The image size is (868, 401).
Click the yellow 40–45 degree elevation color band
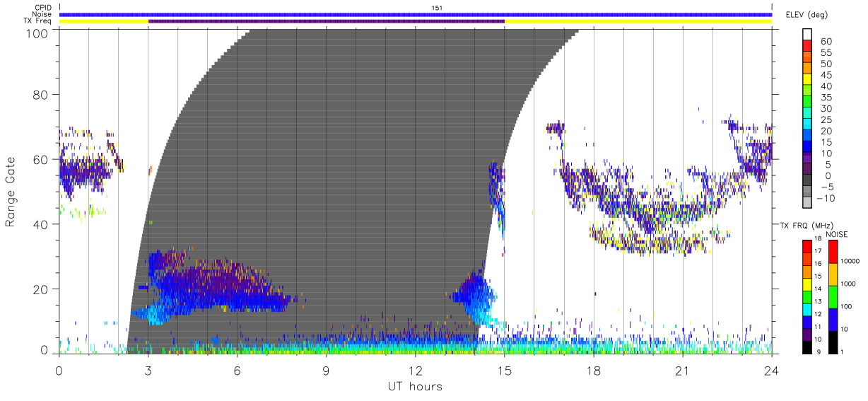click(x=809, y=80)
